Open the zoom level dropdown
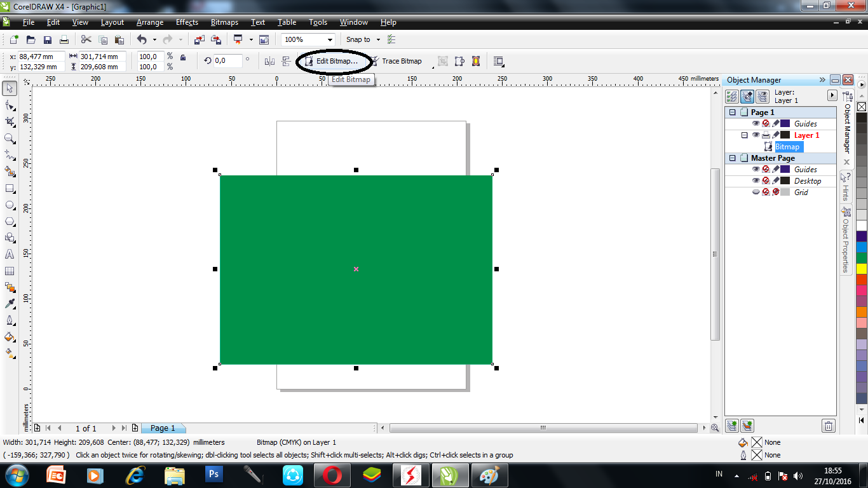This screenshot has height=488, width=868. (x=330, y=39)
